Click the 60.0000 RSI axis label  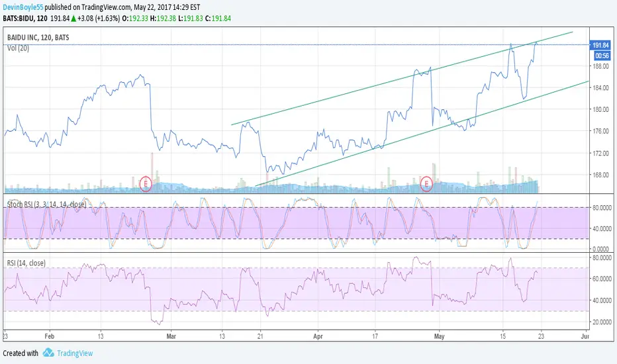pyautogui.click(x=602, y=279)
